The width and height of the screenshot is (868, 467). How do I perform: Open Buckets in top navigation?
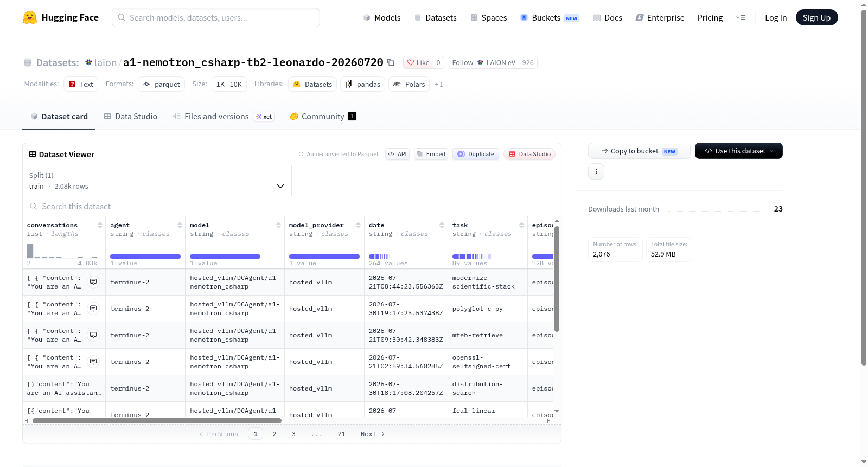pos(550,17)
